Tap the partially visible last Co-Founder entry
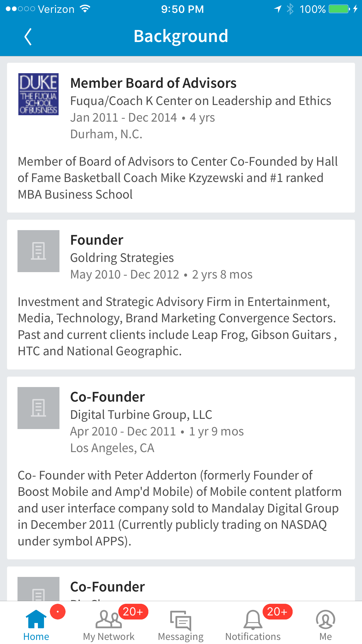The image size is (362, 644). click(108, 587)
